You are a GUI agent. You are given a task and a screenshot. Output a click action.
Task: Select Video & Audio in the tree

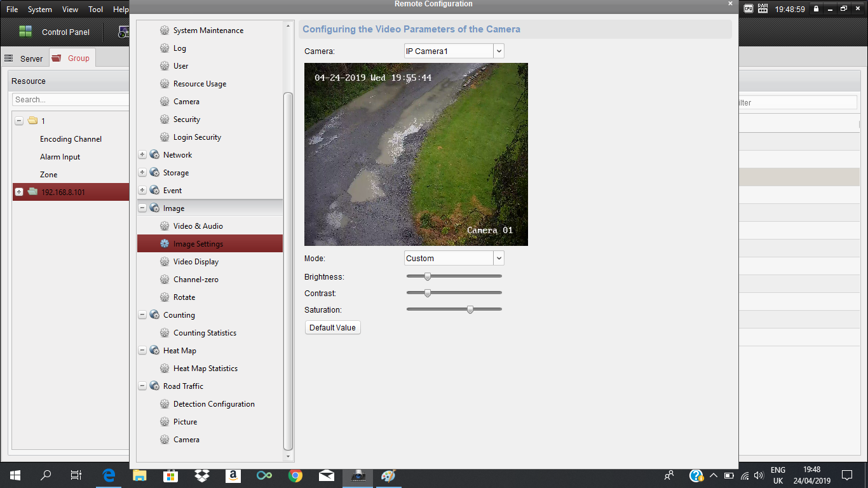(x=198, y=226)
